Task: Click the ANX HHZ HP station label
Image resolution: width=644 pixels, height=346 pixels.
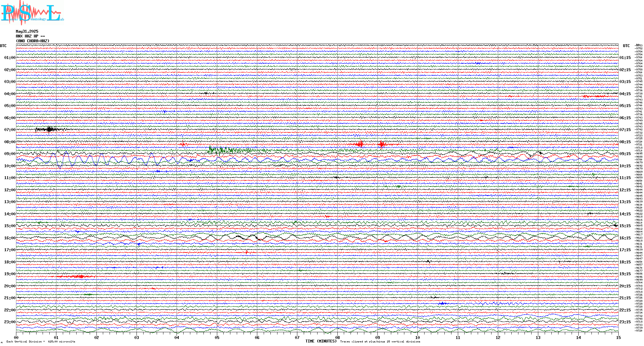Action: [x=30, y=36]
